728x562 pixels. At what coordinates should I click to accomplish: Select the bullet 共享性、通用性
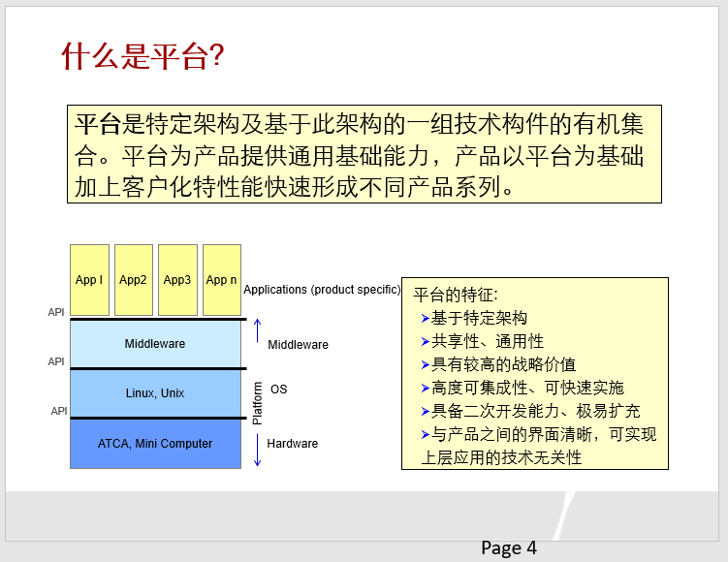pos(487,341)
